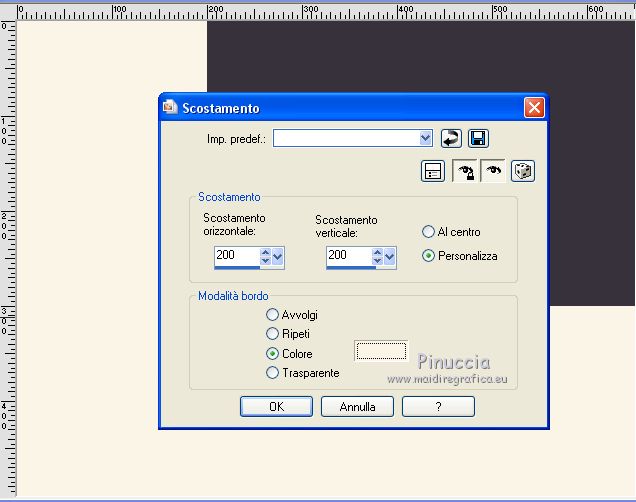Click the blue bar under vertical offset
The width and height of the screenshot is (636, 502).
[351, 268]
